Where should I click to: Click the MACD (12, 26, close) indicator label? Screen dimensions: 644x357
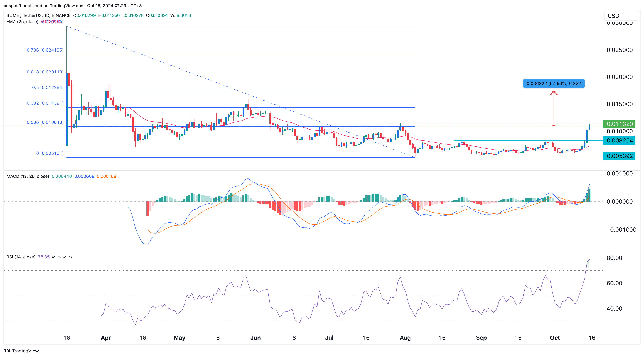pyautogui.click(x=28, y=176)
